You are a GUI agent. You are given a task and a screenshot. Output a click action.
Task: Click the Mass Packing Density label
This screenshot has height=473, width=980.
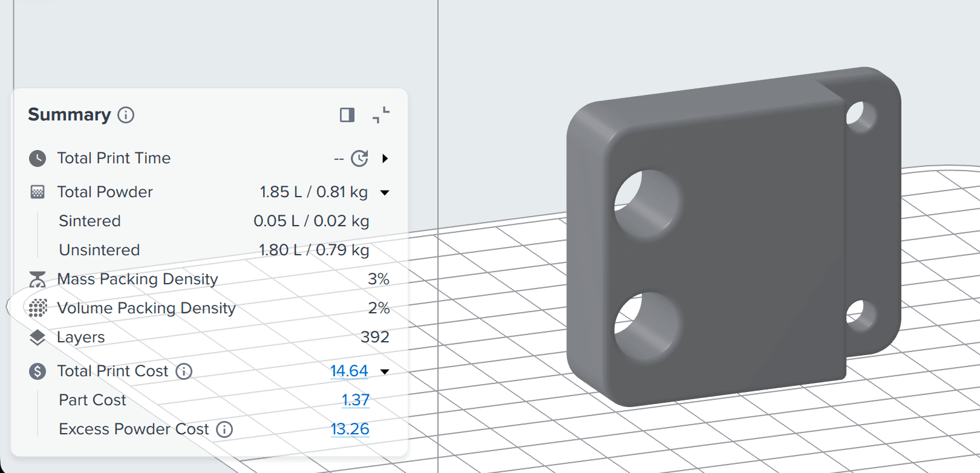coord(137,279)
